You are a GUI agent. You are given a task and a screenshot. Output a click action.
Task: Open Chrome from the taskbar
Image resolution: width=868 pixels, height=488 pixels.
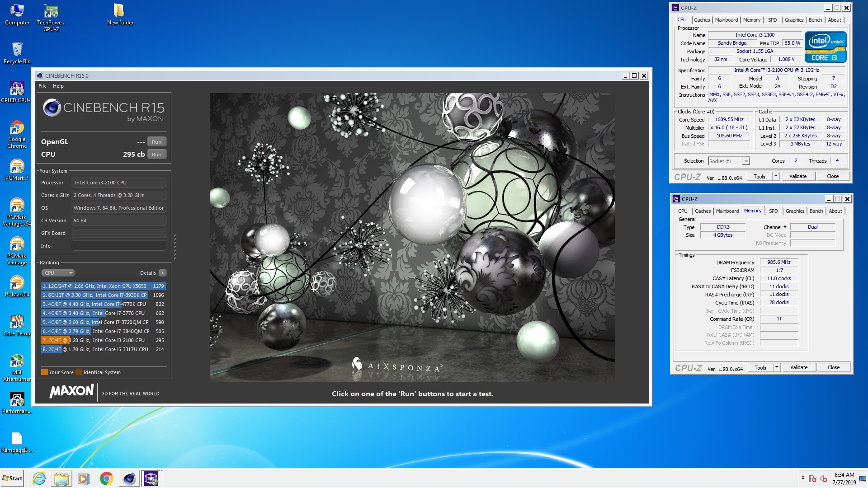(106, 478)
